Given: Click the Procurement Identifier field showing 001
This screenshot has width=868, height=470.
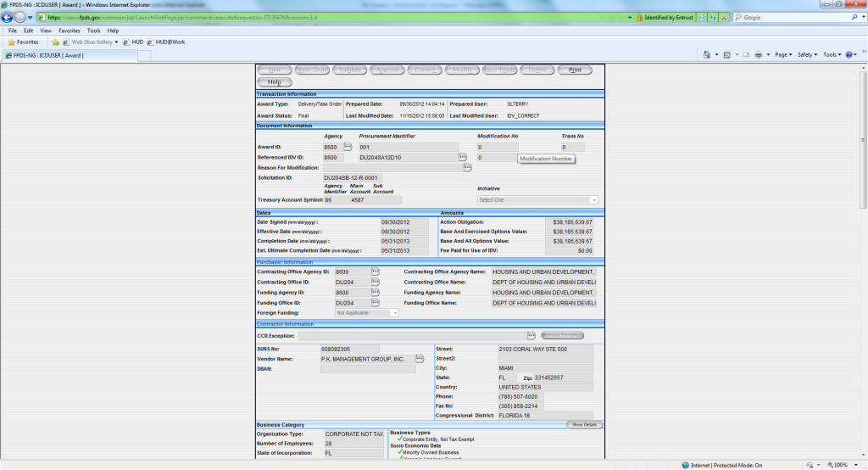Looking at the screenshot, I should click(409, 148).
